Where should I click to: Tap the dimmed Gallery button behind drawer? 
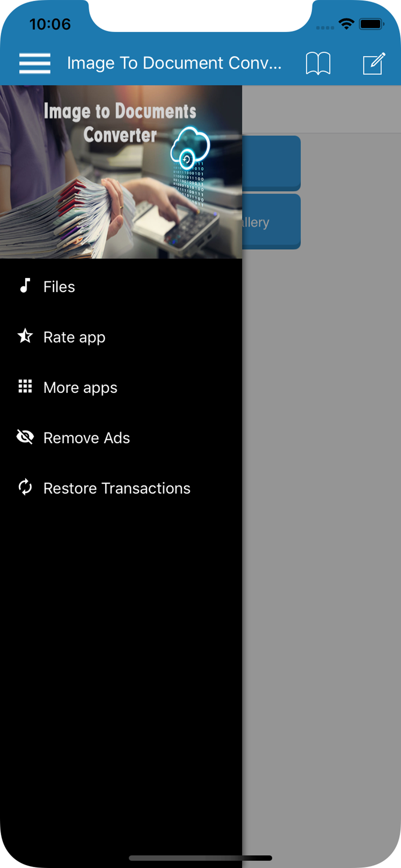coord(271,222)
